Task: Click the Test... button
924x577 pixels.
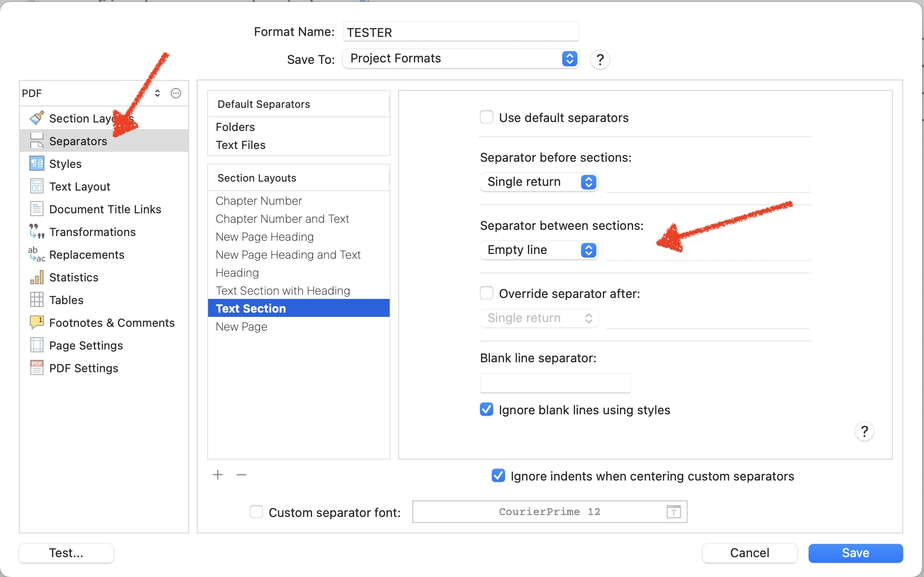Action: tap(66, 553)
